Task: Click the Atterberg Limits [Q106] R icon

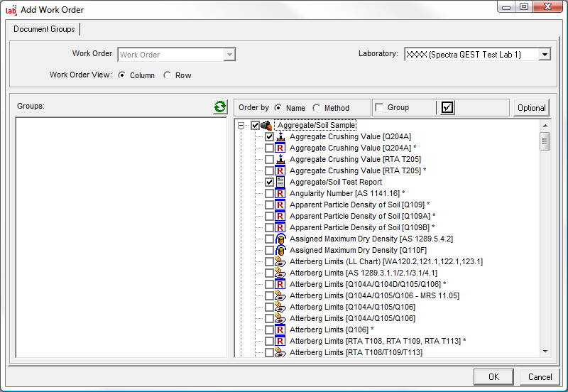Action: click(x=280, y=330)
